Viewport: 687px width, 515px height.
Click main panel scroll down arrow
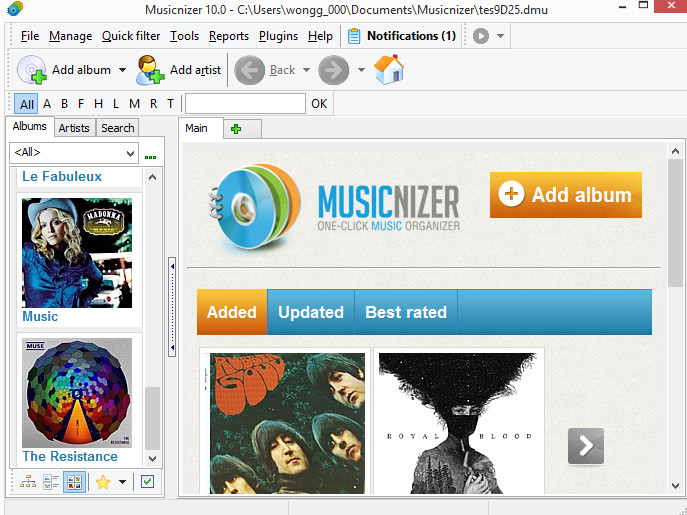[676, 485]
